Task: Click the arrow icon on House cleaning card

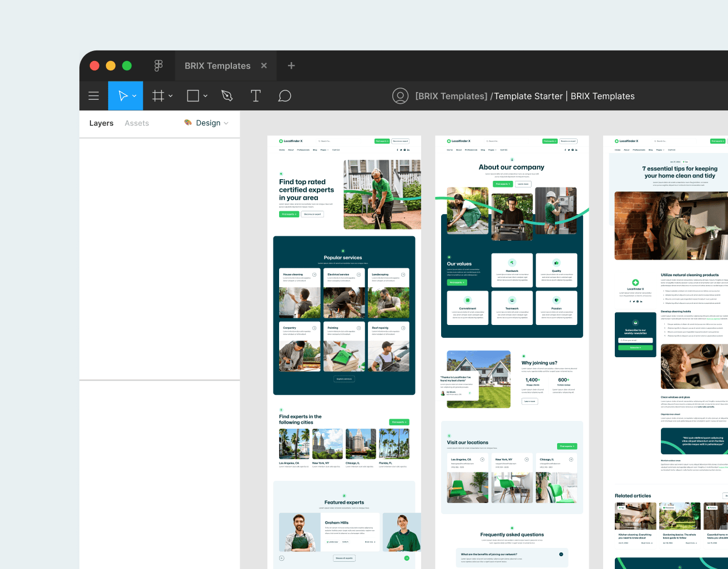Action: point(315,275)
